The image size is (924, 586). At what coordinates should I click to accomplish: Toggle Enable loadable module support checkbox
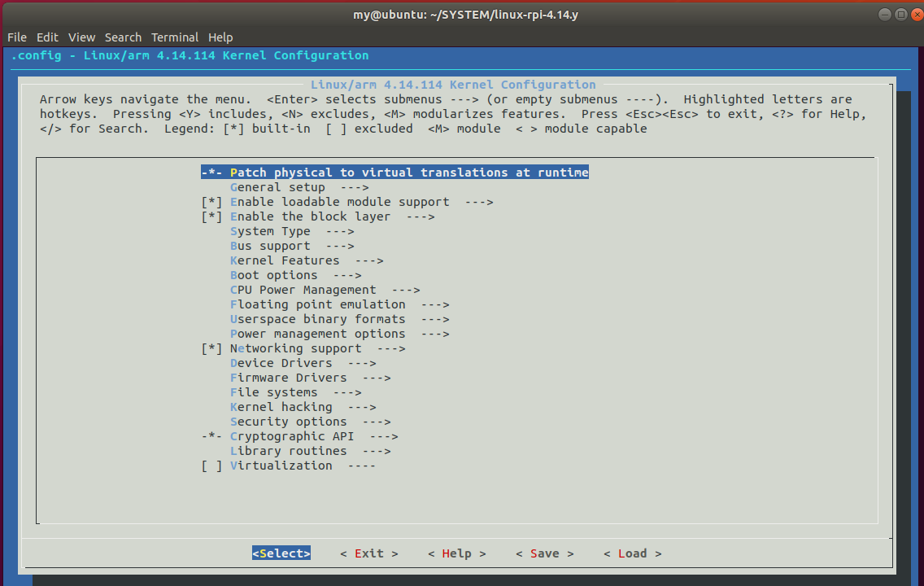pyautogui.click(x=211, y=202)
